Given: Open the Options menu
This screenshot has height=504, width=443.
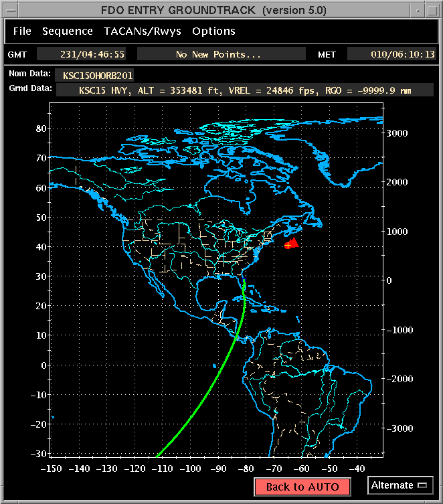Looking at the screenshot, I should click(213, 31).
